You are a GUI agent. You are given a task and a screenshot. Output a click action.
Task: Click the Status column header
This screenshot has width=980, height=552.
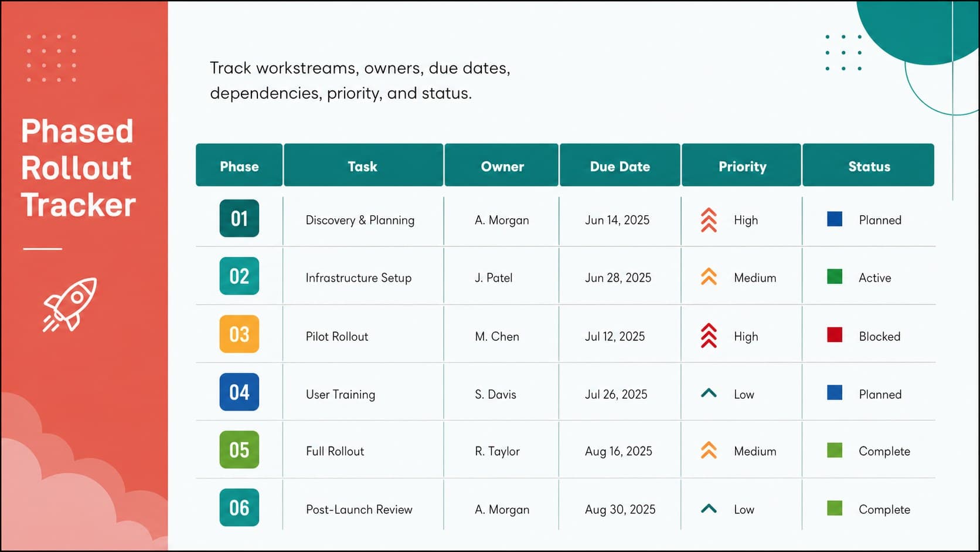[x=869, y=165]
